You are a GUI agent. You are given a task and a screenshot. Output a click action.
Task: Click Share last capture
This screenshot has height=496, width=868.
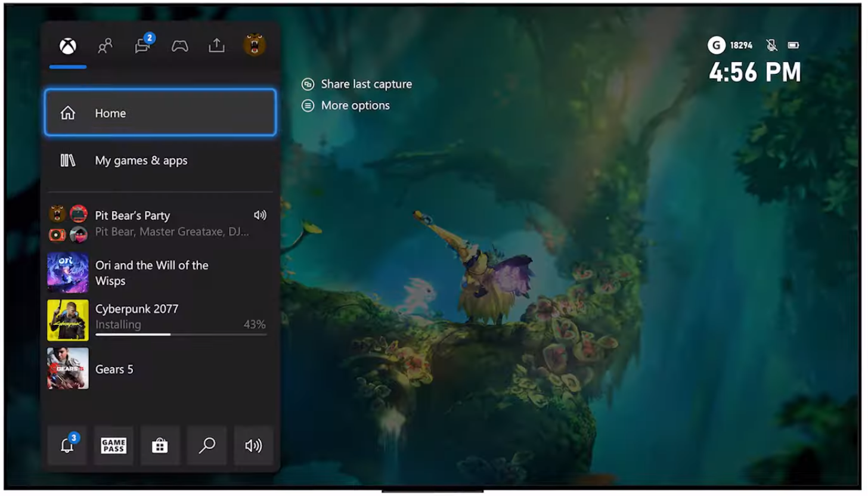(365, 84)
